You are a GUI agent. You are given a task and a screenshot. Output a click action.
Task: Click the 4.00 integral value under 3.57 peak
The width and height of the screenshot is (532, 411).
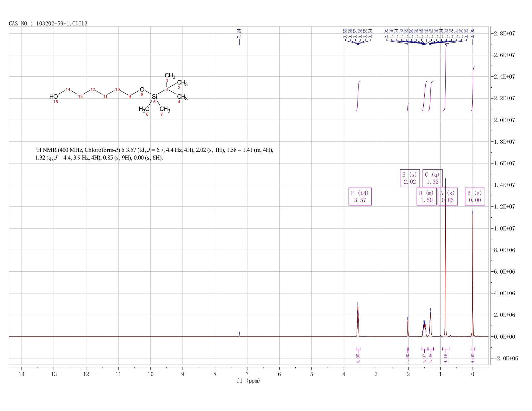coord(358,358)
